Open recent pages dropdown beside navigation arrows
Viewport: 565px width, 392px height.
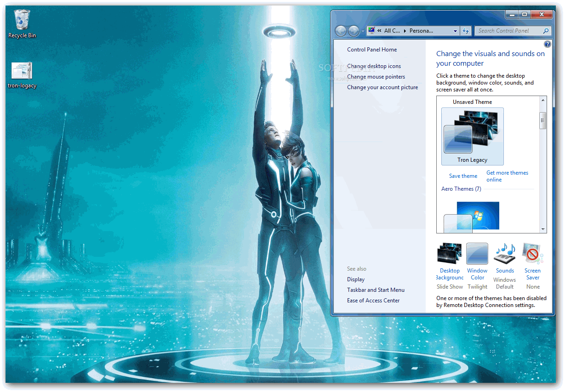tap(363, 31)
